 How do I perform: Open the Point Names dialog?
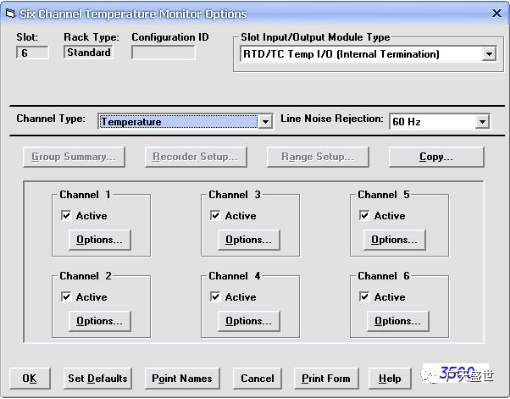[x=182, y=378]
